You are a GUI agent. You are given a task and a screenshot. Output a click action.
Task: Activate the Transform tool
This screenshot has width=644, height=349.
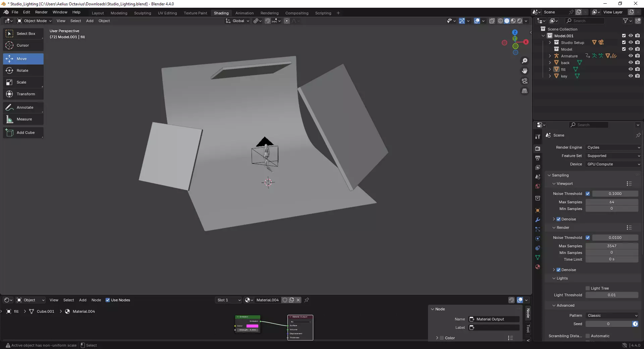[x=23, y=94]
